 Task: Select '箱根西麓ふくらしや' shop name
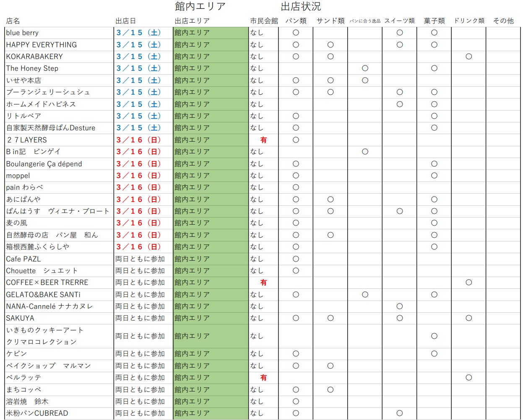click(38, 247)
